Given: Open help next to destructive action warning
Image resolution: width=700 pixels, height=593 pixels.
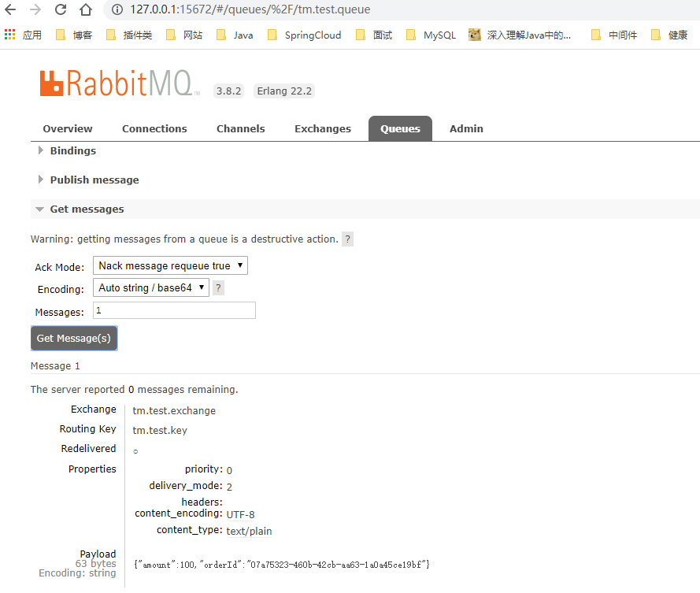Looking at the screenshot, I should (x=348, y=239).
